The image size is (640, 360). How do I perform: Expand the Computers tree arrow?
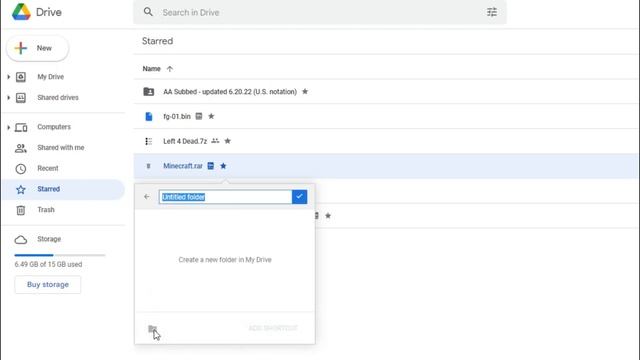pyautogui.click(x=9, y=127)
